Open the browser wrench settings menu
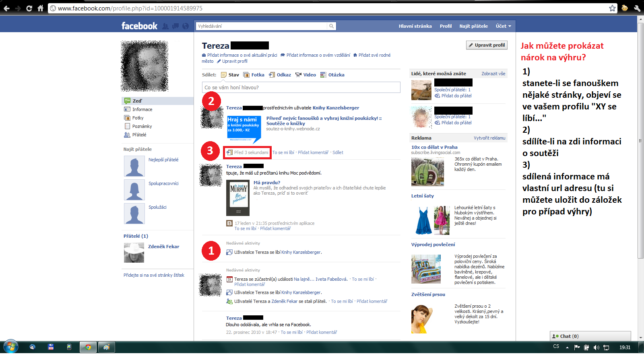The image size is (644, 362). 637,8
